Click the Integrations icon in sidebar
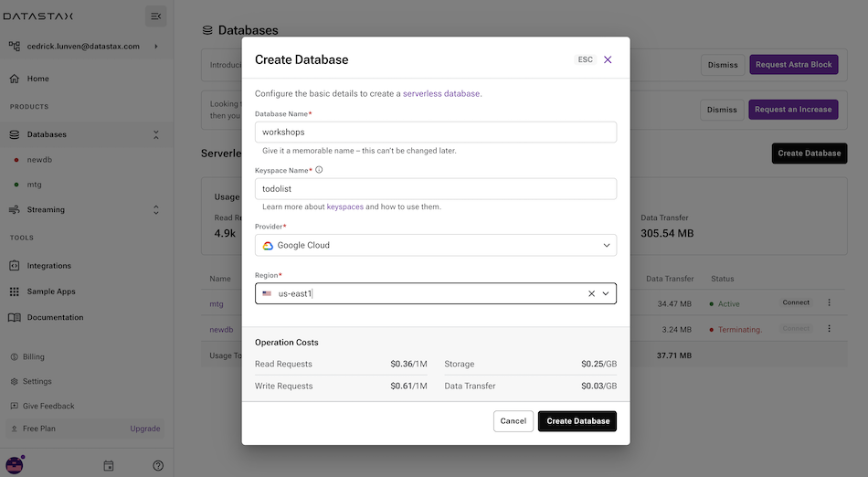Image resolution: width=868 pixels, height=477 pixels. pos(15,266)
